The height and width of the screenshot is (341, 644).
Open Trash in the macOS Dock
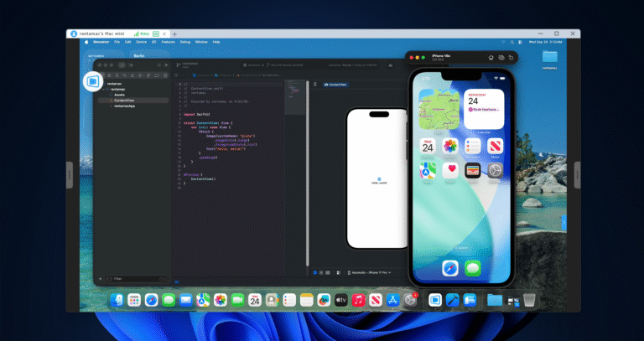529,299
